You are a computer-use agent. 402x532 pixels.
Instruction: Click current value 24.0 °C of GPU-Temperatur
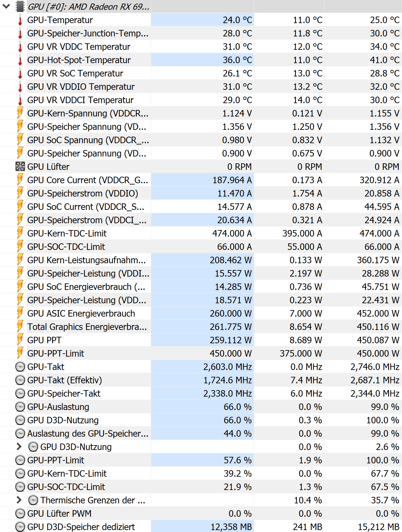237,20
